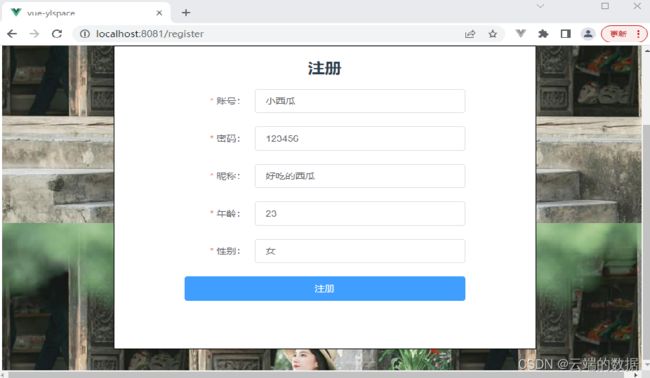Open the Vue devtools extension icon
The width and height of the screenshot is (650, 378).
521,34
